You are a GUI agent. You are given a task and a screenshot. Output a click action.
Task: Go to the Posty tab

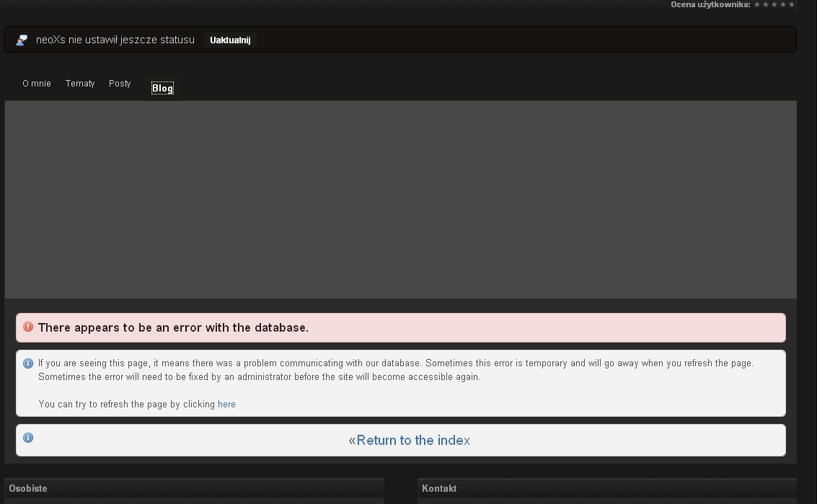coord(120,84)
